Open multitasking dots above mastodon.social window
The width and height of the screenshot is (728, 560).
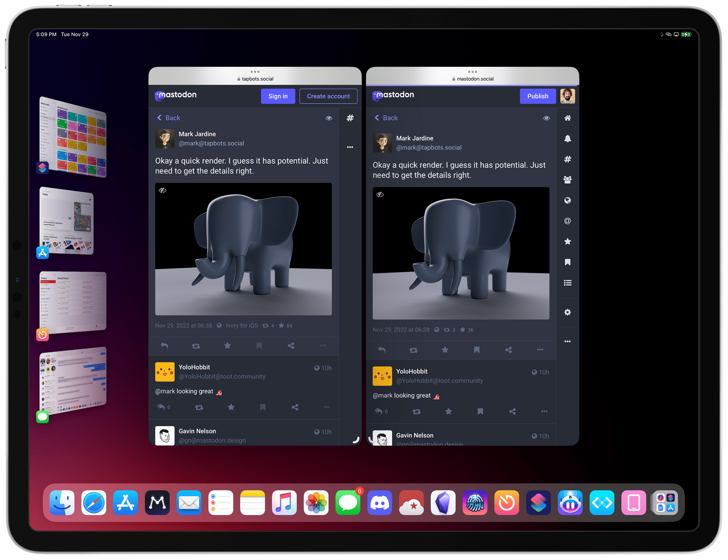point(472,72)
